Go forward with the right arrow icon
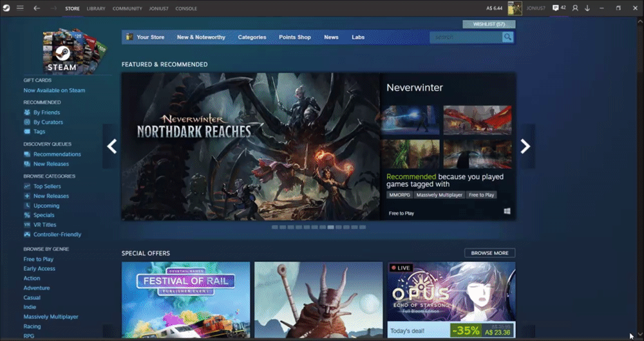Viewport: 644px width, 341px height. [x=53, y=8]
